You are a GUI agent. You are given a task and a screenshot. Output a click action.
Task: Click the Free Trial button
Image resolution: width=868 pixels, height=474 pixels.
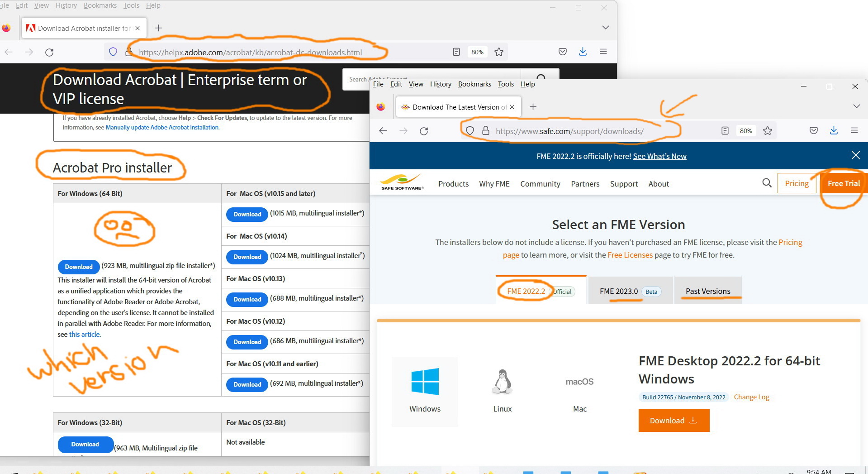tap(844, 183)
